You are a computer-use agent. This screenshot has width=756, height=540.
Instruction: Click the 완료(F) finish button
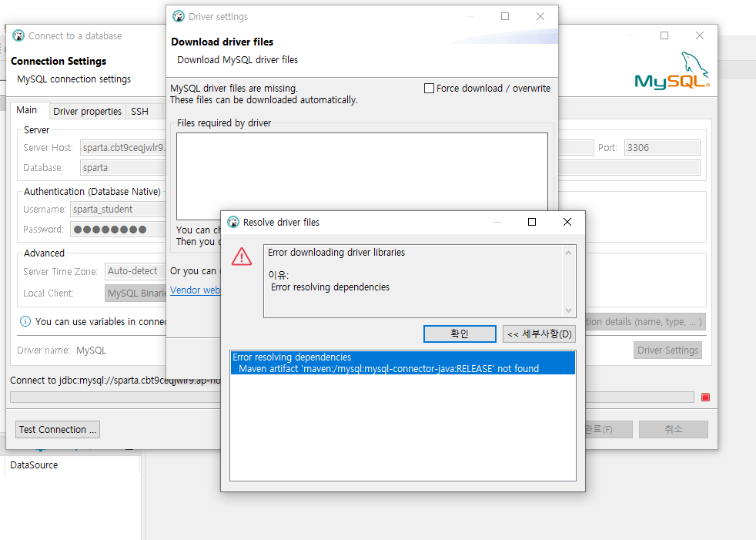pyautogui.click(x=608, y=429)
